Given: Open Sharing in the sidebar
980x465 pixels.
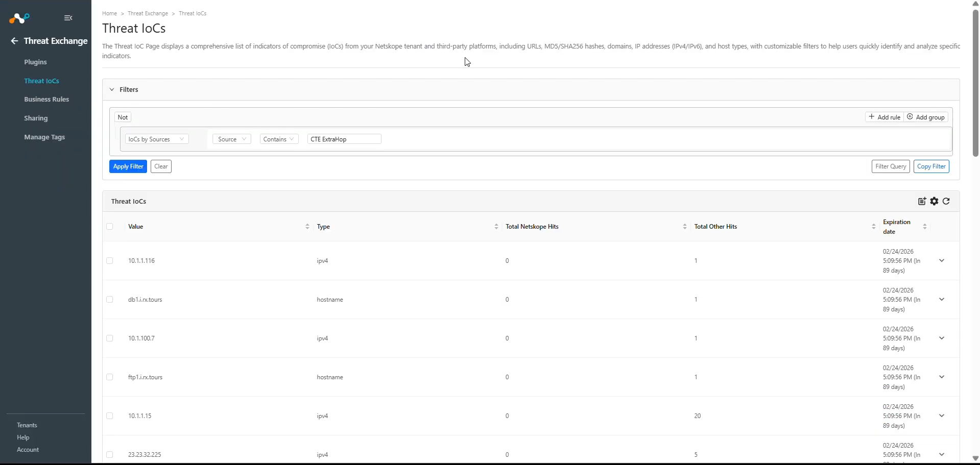Looking at the screenshot, I should [36, 118].
